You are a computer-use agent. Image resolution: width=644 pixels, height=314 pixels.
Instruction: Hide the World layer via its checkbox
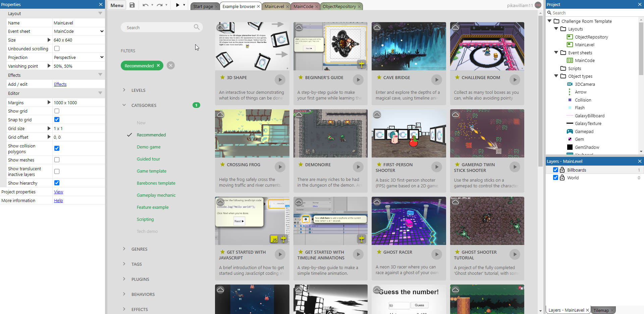tap(555, 178)
